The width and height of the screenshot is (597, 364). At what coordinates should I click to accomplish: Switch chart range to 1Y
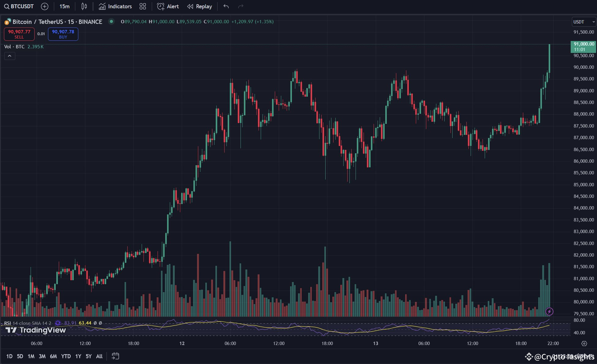pos(78,356)
